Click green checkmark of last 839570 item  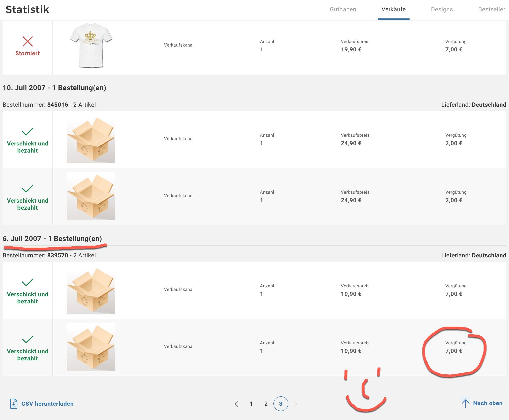tap(28, 339)
